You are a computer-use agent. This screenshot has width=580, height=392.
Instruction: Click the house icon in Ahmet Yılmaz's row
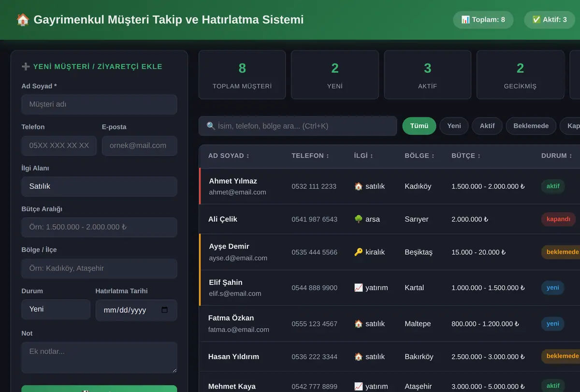pyautogui.click(x=358, y=186)
